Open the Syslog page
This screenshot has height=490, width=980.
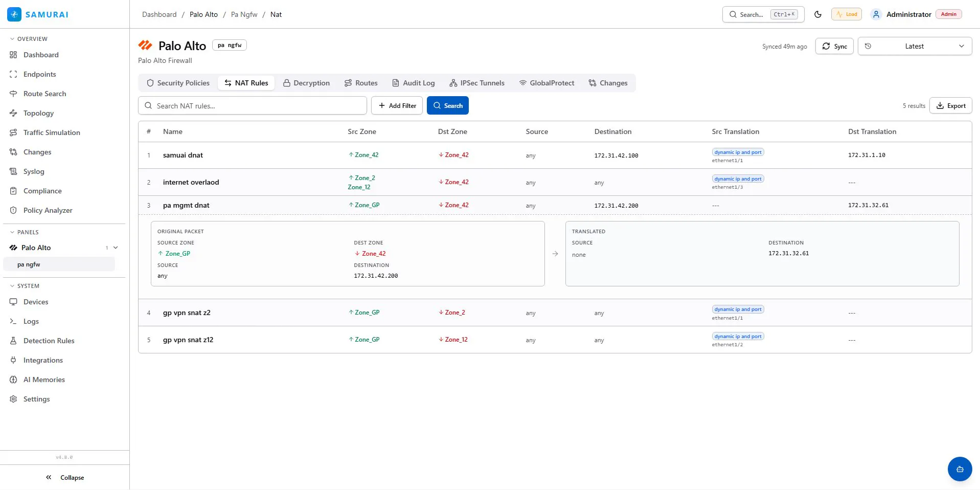(34, 171)
